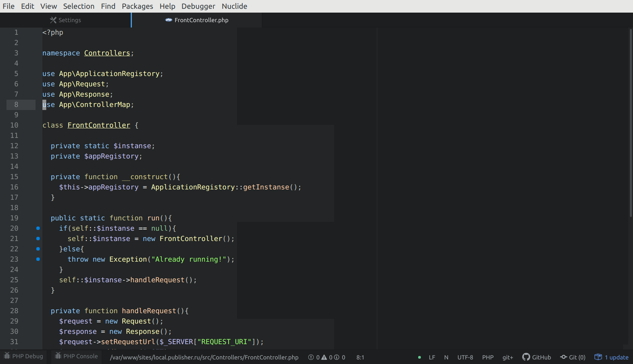
Task: Click the vertical editor scrollbar
Action: 630,122
